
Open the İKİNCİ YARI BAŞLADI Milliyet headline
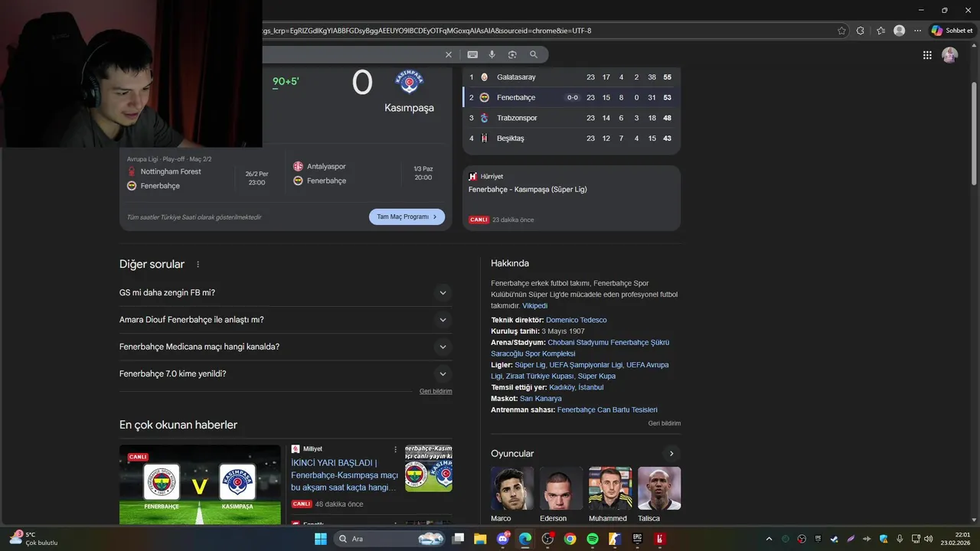tap(345, 475)
